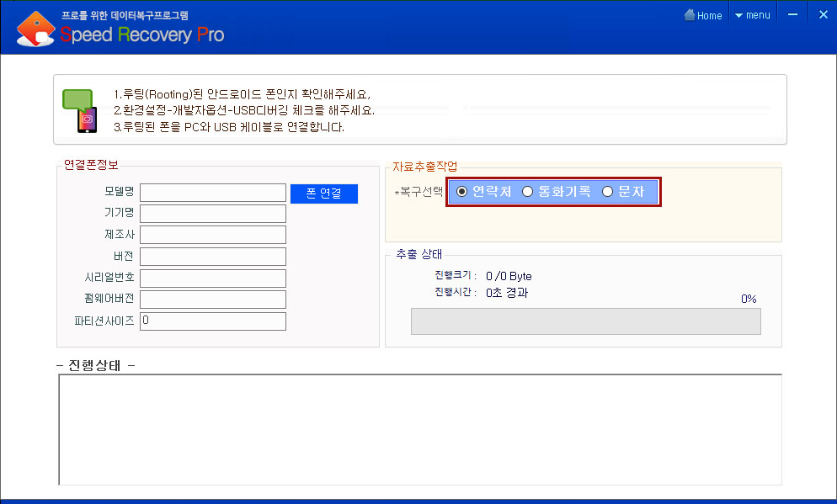Focus the 제조사 input box
The image size is (837, 504).
(x=213, y=235)
